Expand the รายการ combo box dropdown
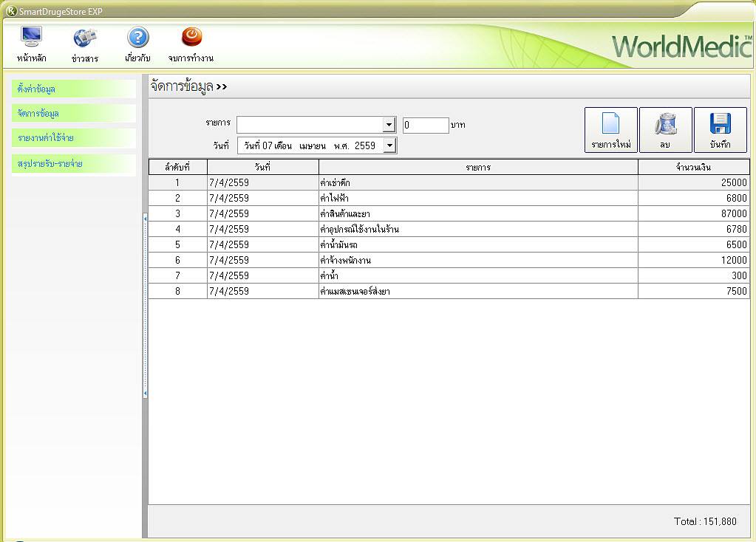This screenshot has width=756, height=542. (389, 126)
